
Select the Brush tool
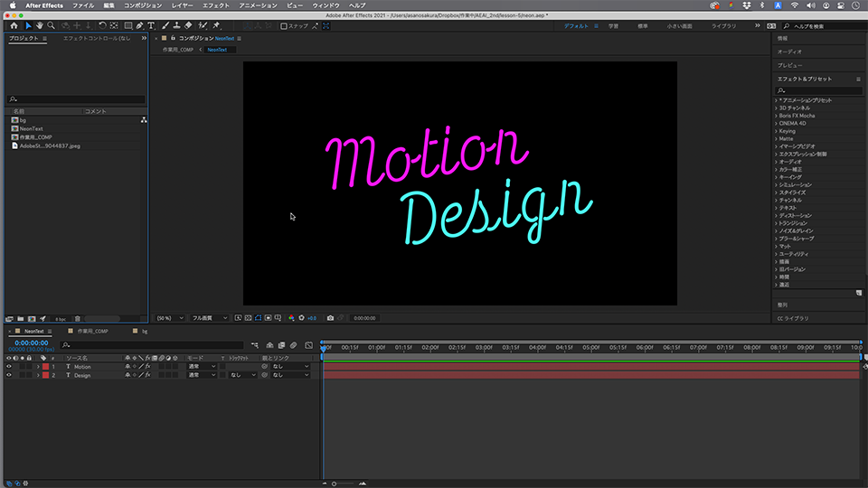click(x=165, y=25)
